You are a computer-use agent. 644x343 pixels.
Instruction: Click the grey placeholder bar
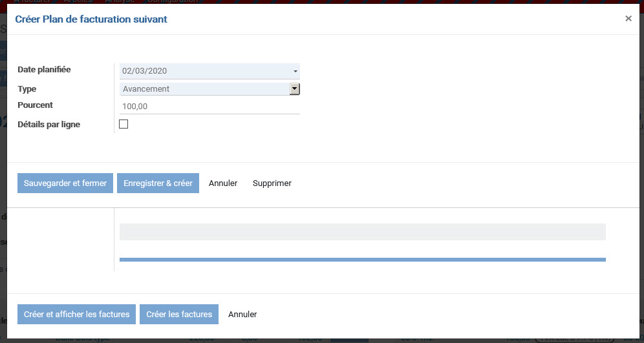click(362, 232)
